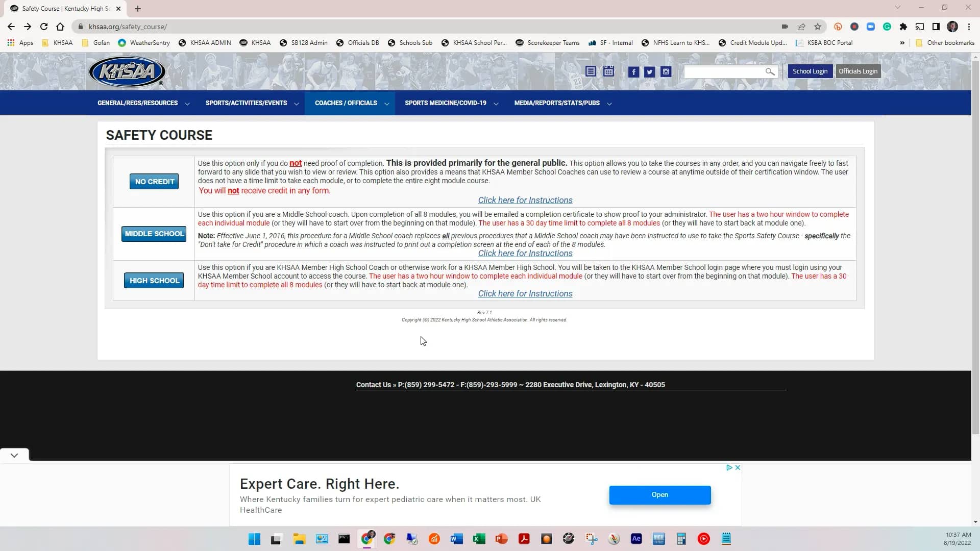
Task: Open the School Login button
Action: [x=810, y=71]
